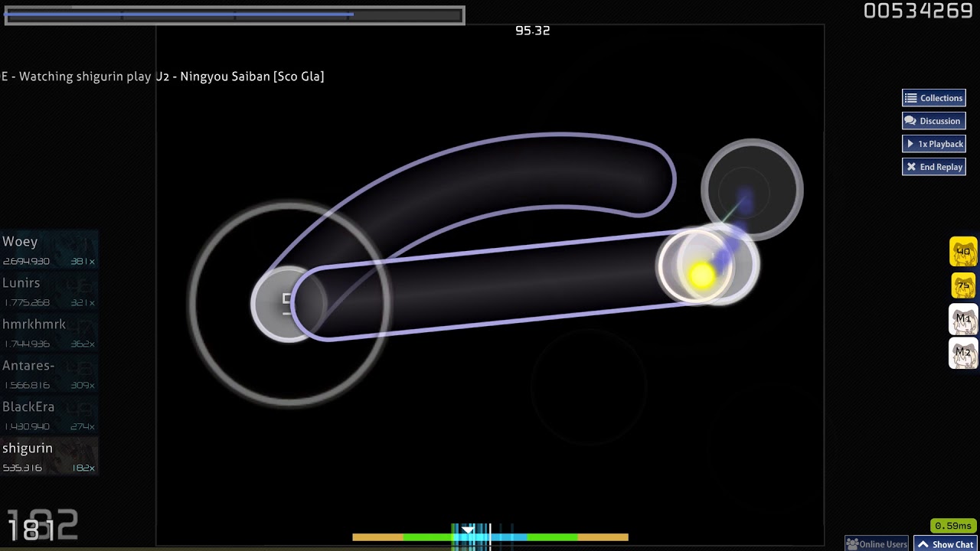Click the M1 mouse key counter
Viewport: 980px width, 551px height.
pos(963,319)
